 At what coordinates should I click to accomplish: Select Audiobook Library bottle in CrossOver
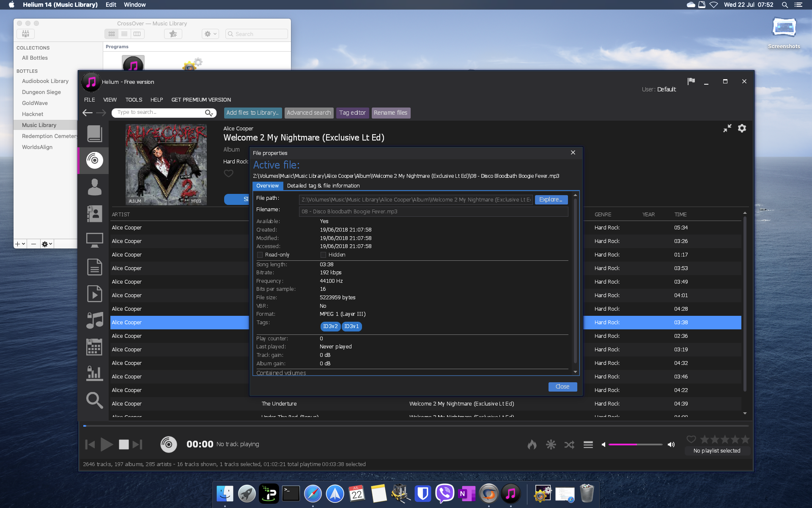45,81
